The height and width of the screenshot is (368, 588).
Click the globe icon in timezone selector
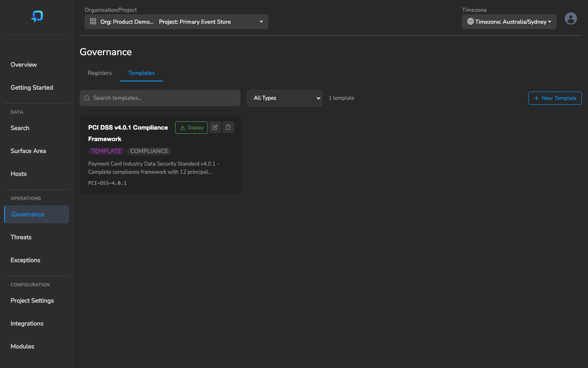click(x=470, y=22)
